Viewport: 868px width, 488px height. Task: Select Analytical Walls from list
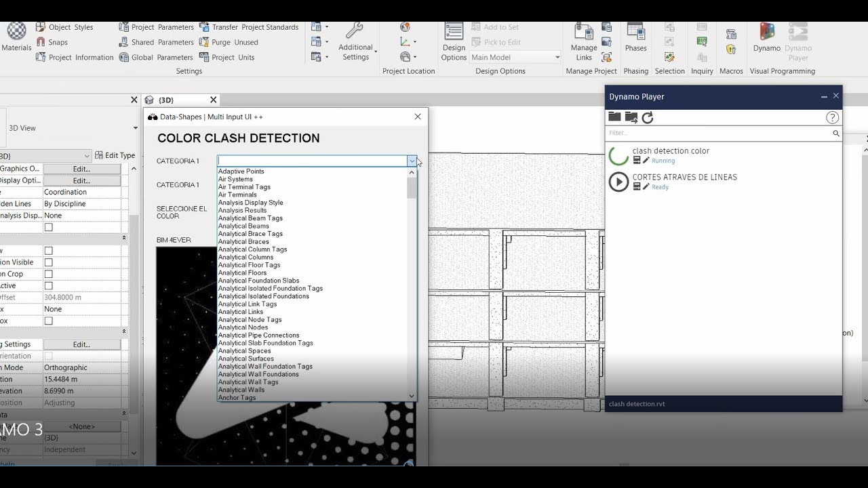(241, 390)
